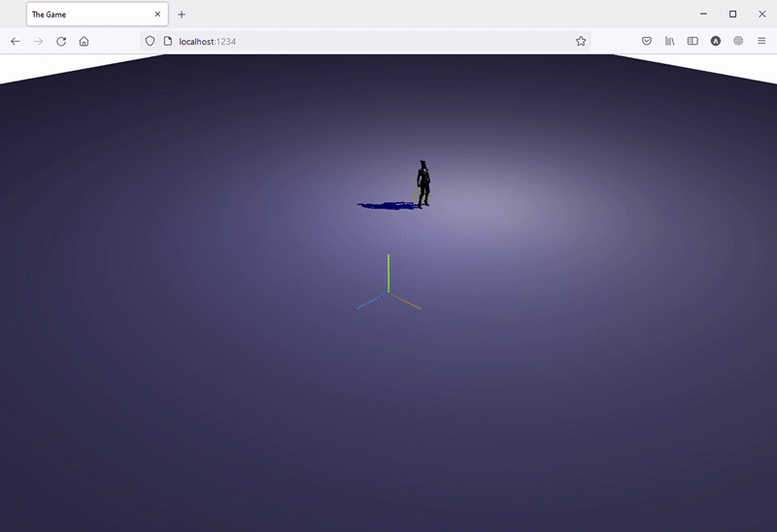Click the green vertical axis helper line
The height and width of the screenshot is (532, 777).
[389, 274]
